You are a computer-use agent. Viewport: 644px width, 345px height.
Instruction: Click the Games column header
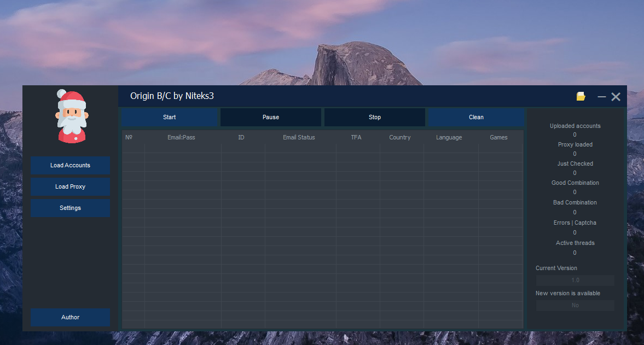(x=498, y=137)
